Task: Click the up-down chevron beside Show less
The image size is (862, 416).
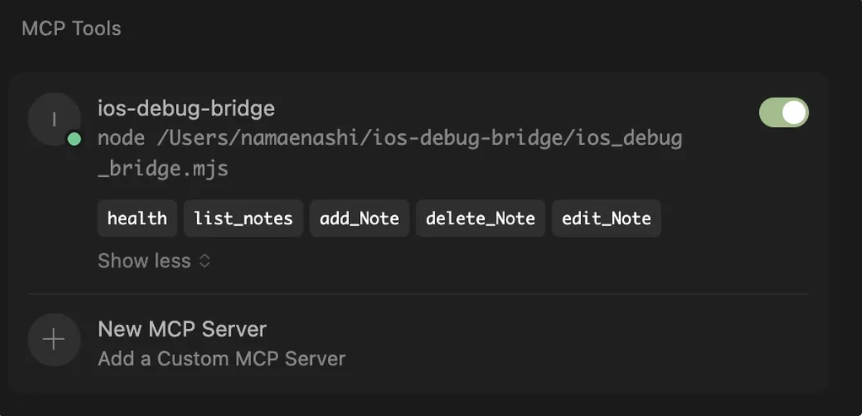Action: pyautogui.click(x=204, y=261)
